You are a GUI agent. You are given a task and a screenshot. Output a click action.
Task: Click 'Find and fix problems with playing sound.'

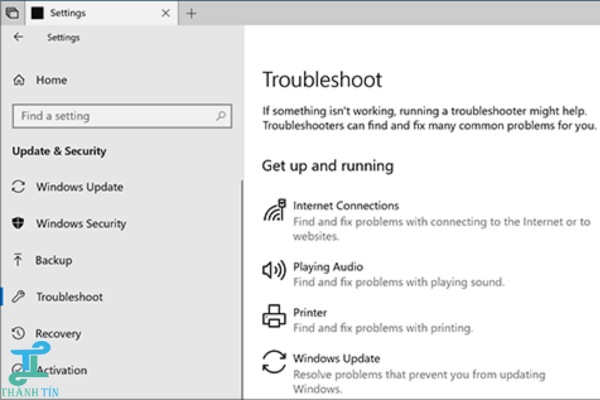[x=399, y=282]
